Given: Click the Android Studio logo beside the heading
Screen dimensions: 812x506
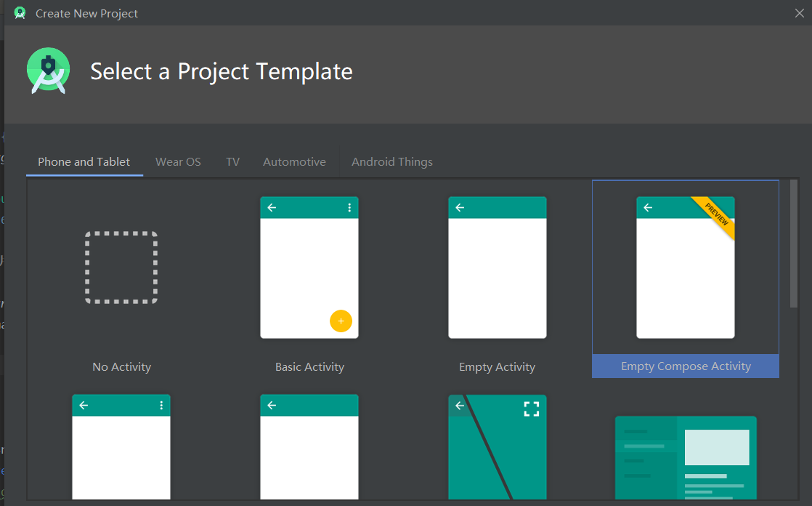Looking at the screenshot, I should coord(48,71).
